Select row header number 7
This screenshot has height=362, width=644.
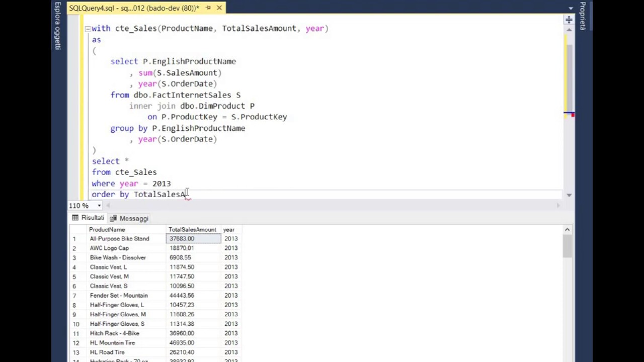[x=78, y=296]
